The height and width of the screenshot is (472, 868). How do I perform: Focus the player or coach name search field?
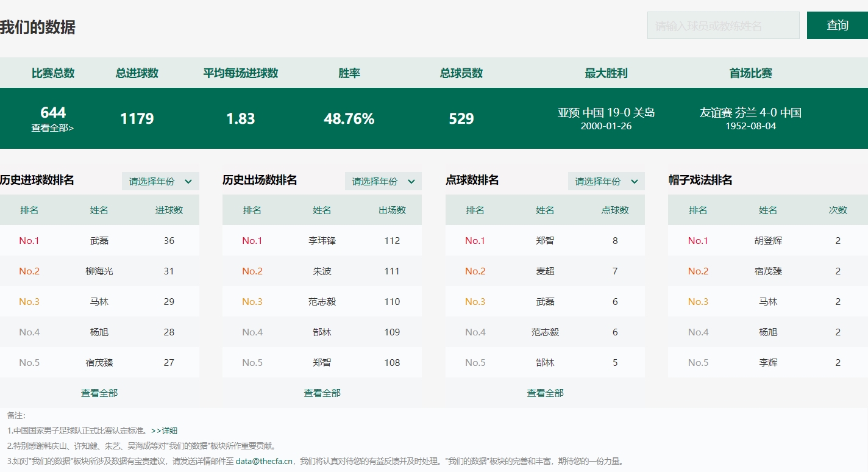723,25
